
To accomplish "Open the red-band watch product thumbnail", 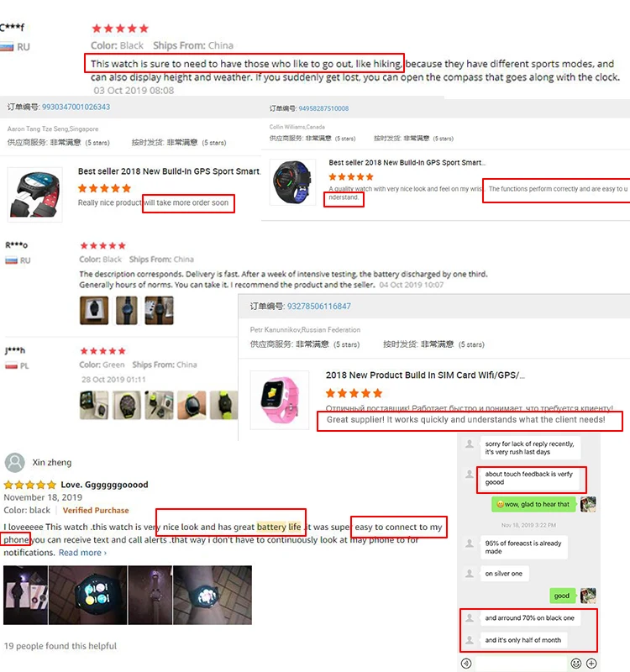I will click(x=34, y=195).
